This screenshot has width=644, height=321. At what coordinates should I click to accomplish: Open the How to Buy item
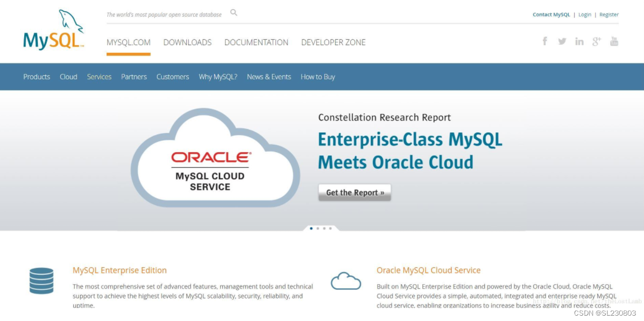[x=318, y=77]
